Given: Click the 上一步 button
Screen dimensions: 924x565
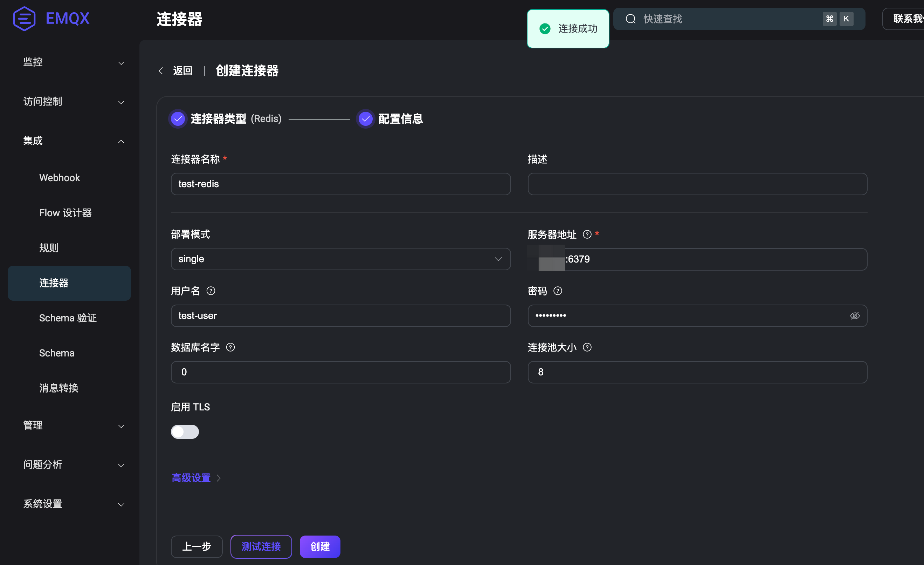Looking at the screenshot, I should 196,547.
